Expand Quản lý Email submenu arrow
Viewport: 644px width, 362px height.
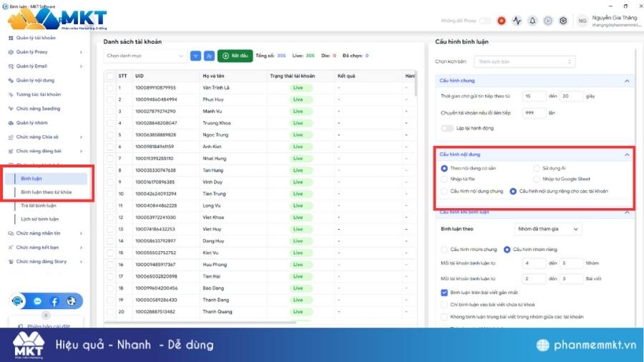tap(81, 66)
